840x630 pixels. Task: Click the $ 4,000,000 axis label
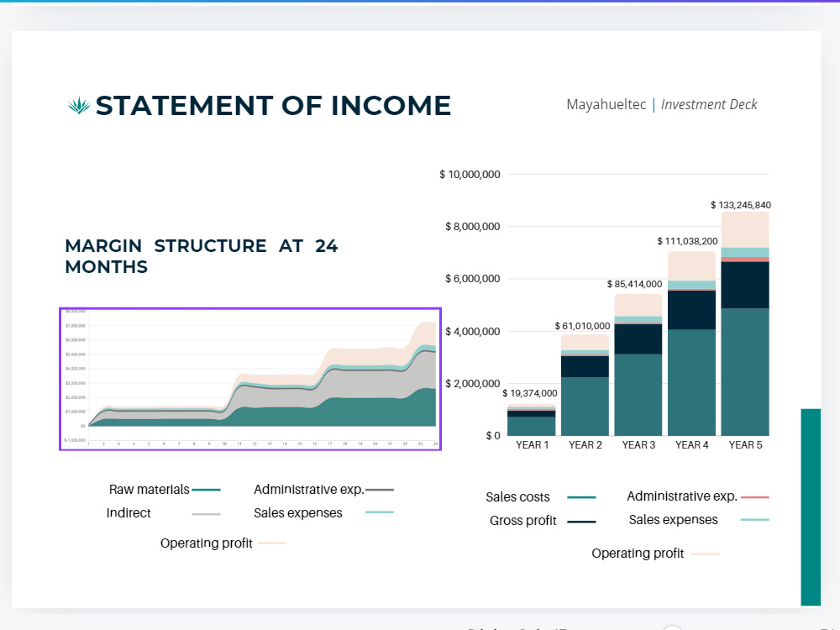(x=472, y=331)
